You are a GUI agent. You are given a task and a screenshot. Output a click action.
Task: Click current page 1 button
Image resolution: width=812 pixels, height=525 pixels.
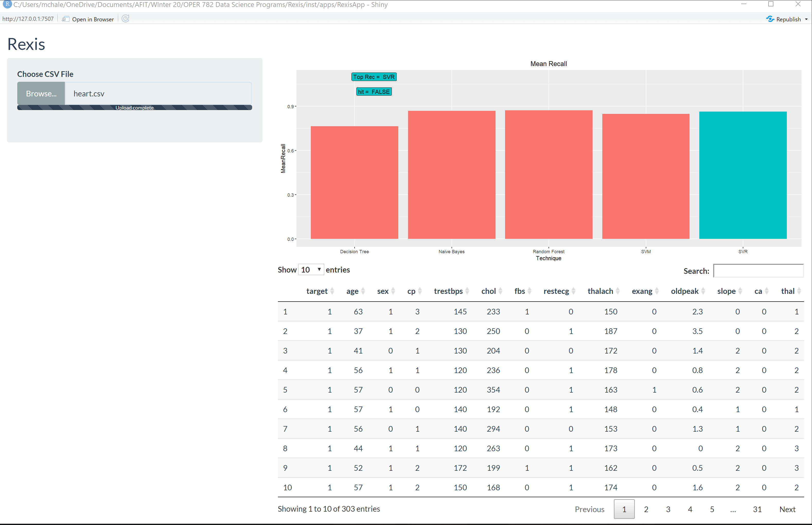624,509
